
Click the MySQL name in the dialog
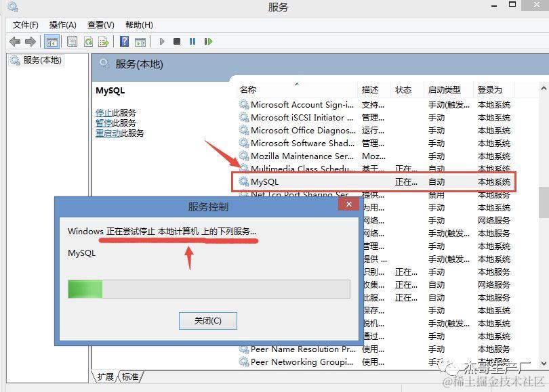[81, 253]
